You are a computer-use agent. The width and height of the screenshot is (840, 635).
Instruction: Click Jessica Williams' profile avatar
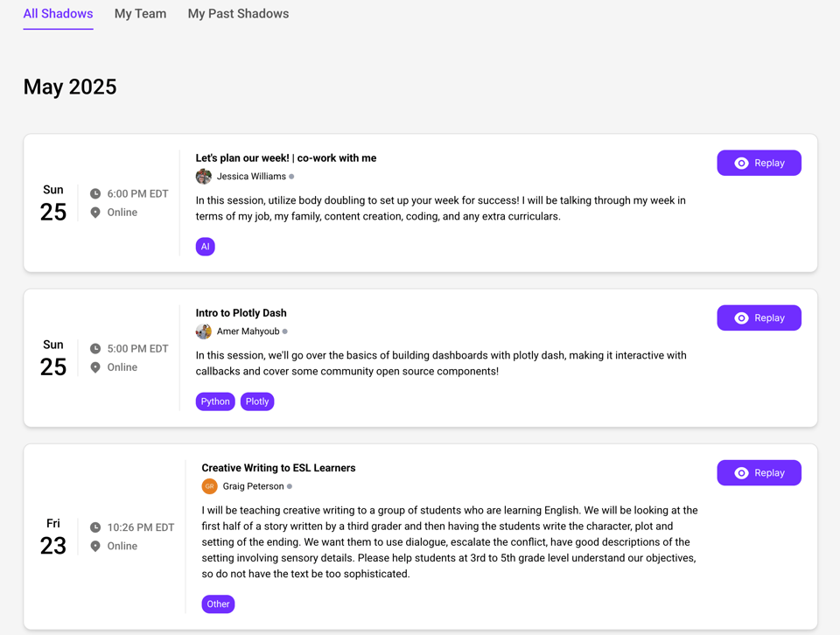[204, 177]
